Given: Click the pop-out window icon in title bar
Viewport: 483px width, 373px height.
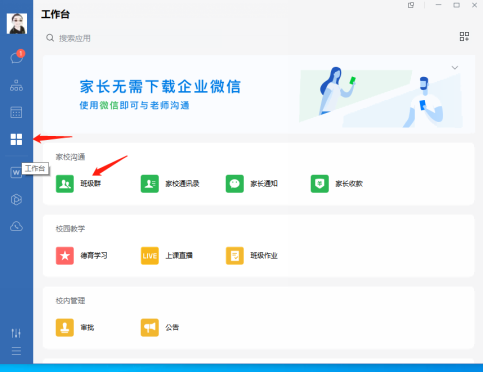Looking at the screenshot, I should pos(411,5).
